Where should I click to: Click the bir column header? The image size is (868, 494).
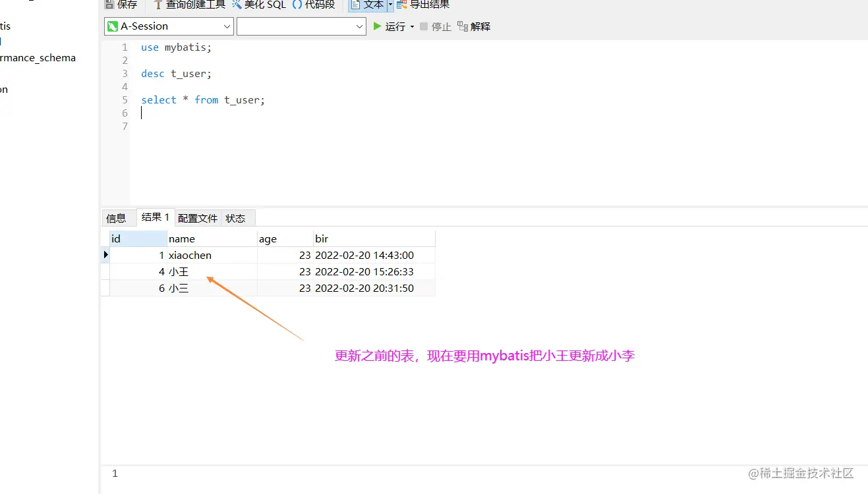coord(374,238)
